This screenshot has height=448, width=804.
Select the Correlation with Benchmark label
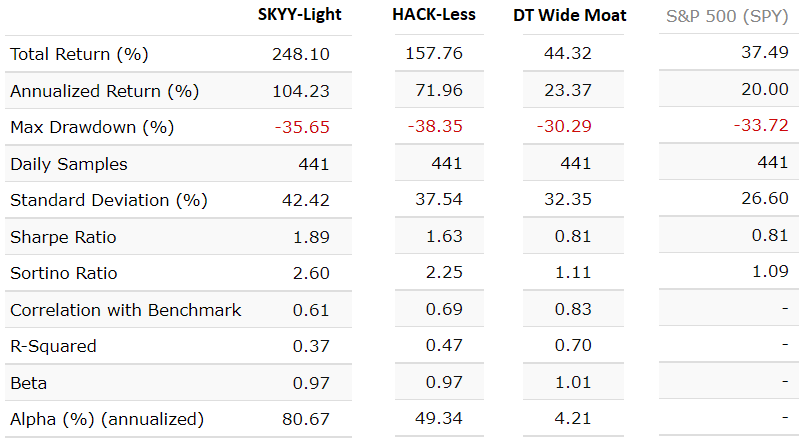coord(126,310)
